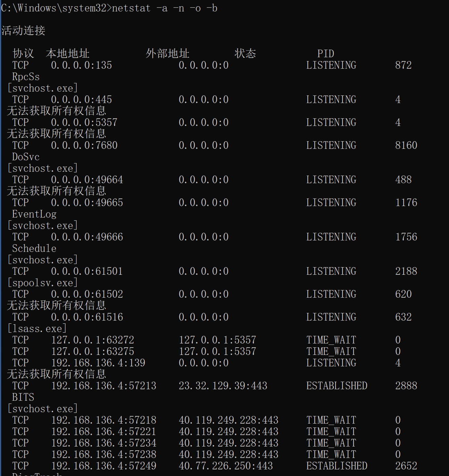Click the RpcSs service name

[x=26, y=77]
